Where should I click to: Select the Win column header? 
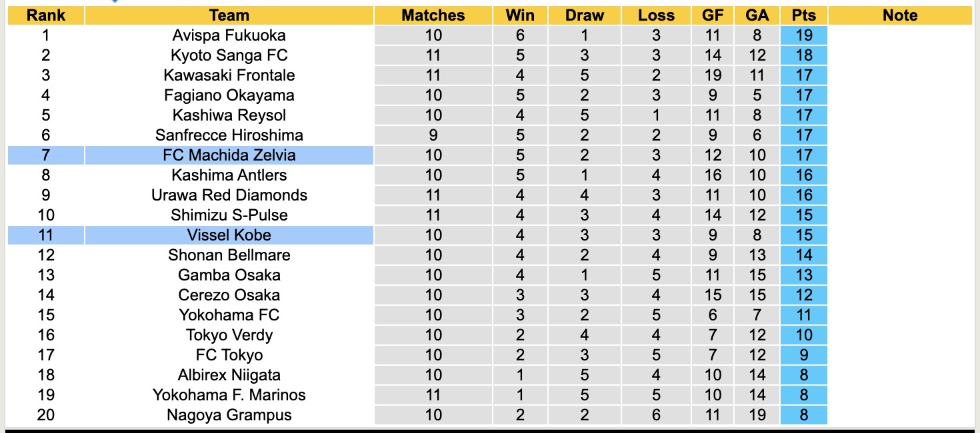coord(520,15)
